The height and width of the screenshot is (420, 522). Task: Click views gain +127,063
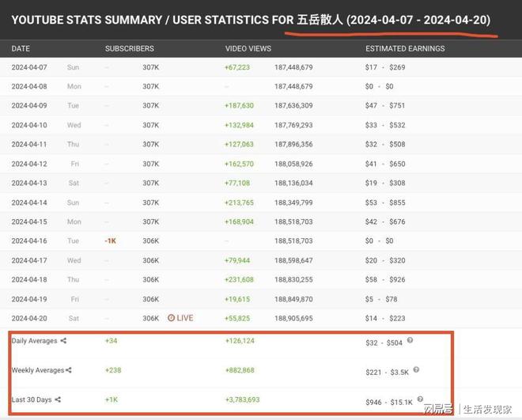(x=239, y=144)
